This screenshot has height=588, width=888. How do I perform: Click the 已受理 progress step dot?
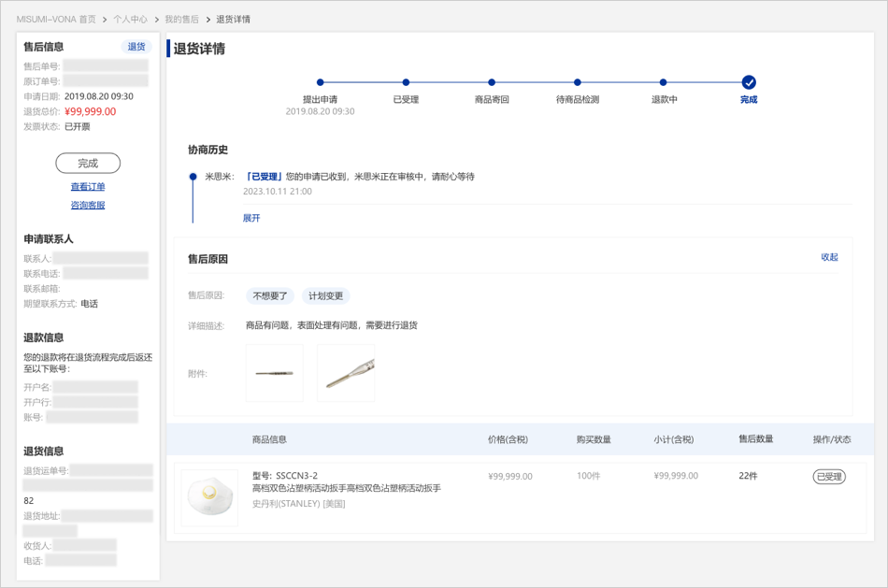(406, 82)
